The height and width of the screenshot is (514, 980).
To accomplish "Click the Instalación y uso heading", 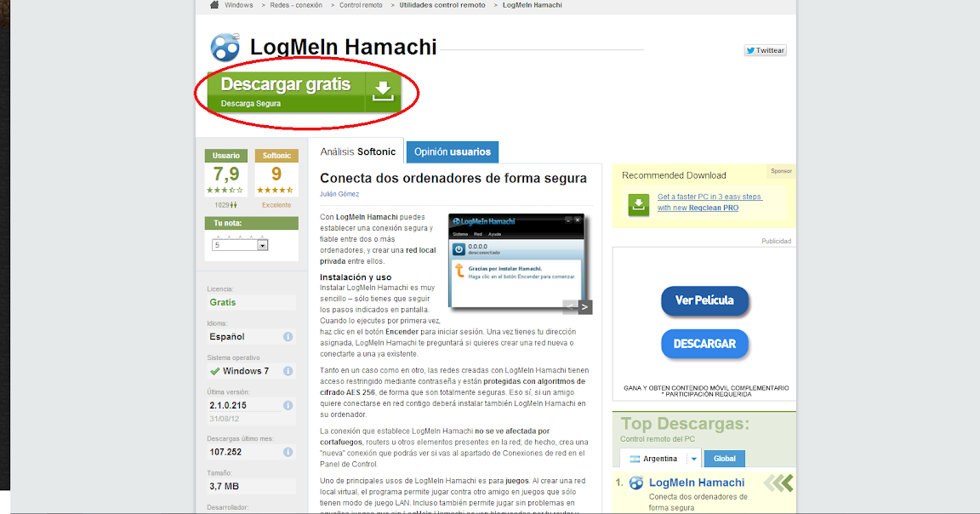I will coord(356,277).
